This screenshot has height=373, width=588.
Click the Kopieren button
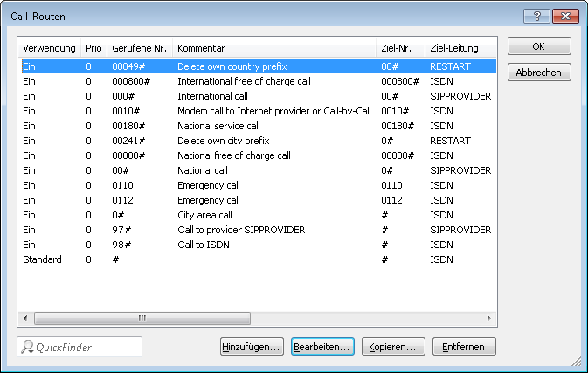pyautogui.click(x=393, y=347)
